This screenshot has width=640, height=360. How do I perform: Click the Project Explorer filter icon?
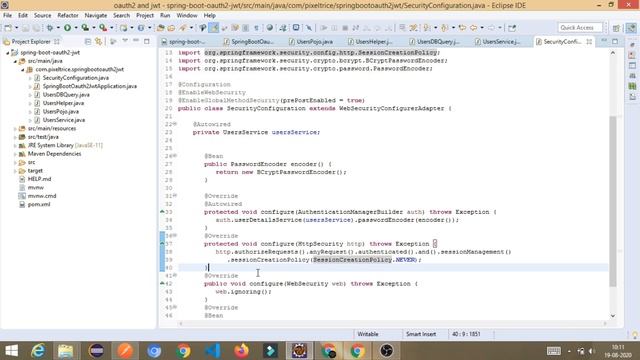point(113,41)
